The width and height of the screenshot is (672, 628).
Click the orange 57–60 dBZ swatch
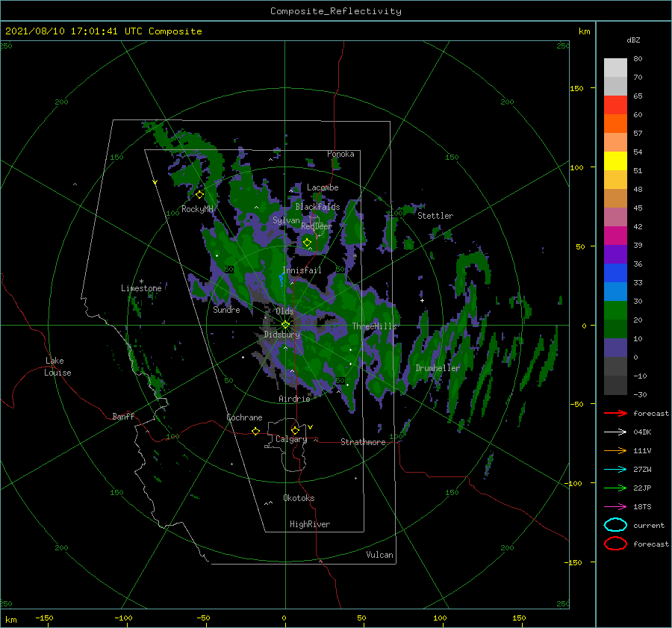[615, 124]
